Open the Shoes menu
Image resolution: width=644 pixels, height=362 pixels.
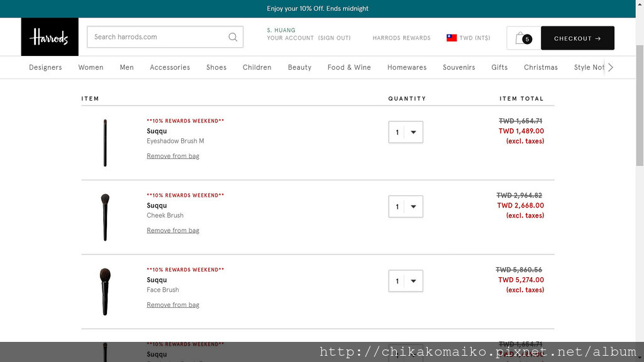tap(216, 67)
